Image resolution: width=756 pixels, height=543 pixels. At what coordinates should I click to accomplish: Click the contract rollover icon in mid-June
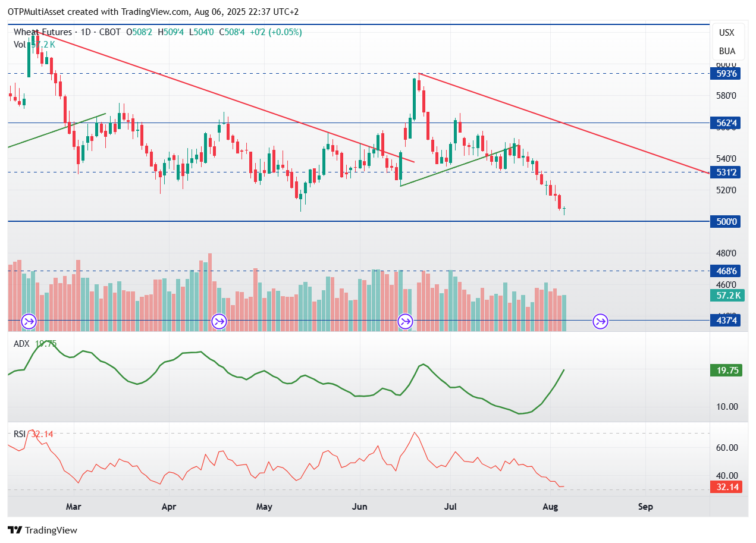406,322
